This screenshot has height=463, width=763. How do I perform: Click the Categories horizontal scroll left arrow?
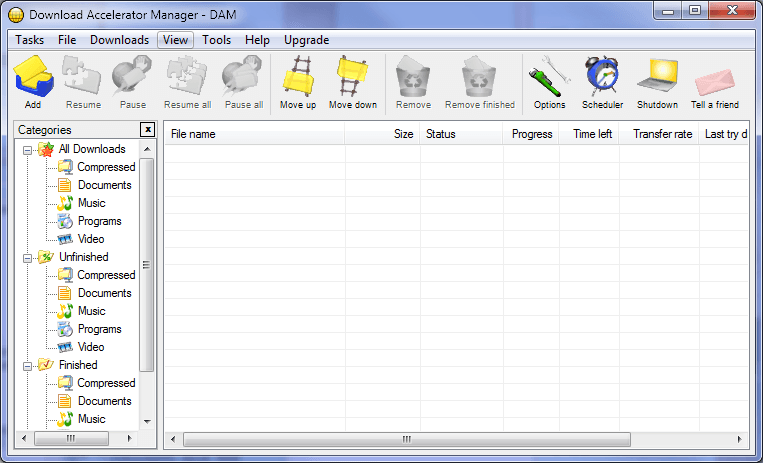point(24,439)
